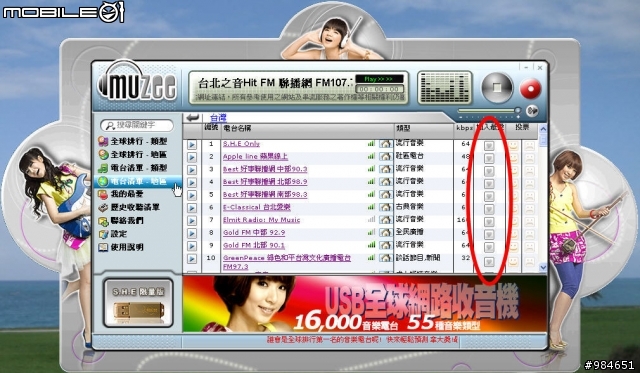Add Elmit Radio to favorites
640x373 pixels.
[x=489, y=222]
